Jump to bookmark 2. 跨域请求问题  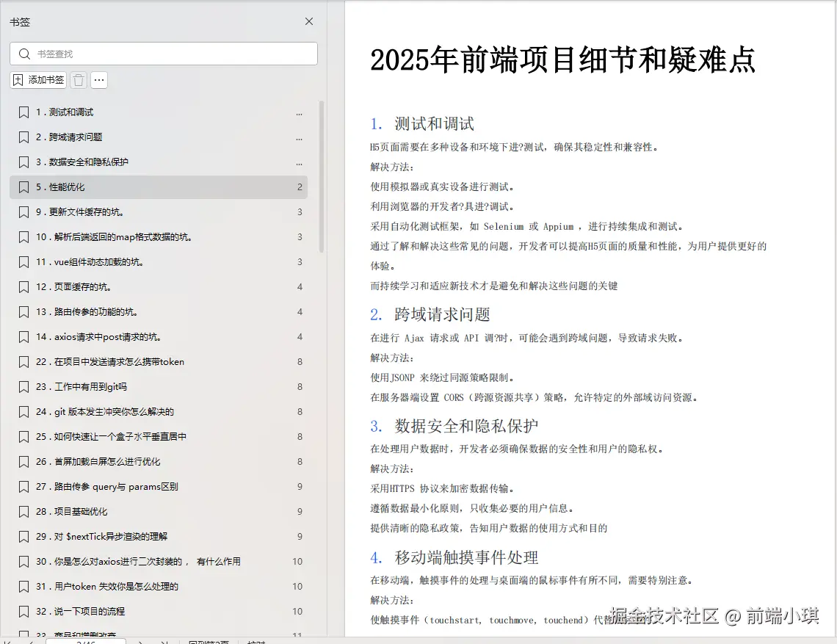(x=159, y=137)
